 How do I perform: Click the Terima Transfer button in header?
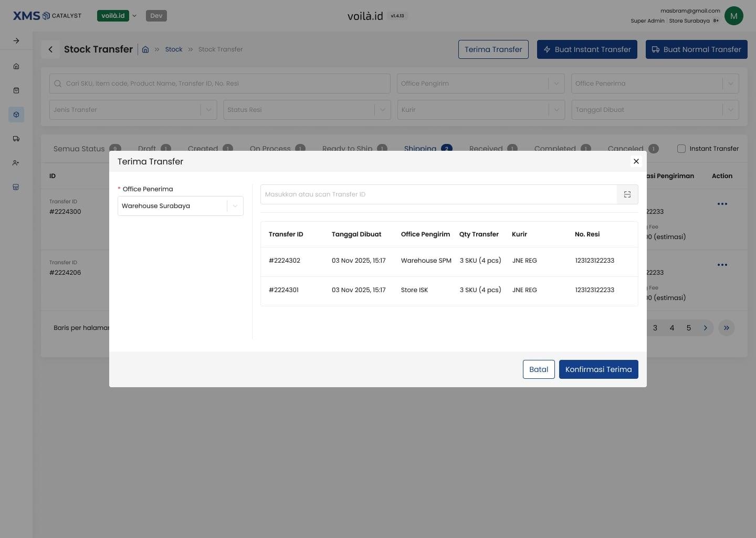click(493, 49)
